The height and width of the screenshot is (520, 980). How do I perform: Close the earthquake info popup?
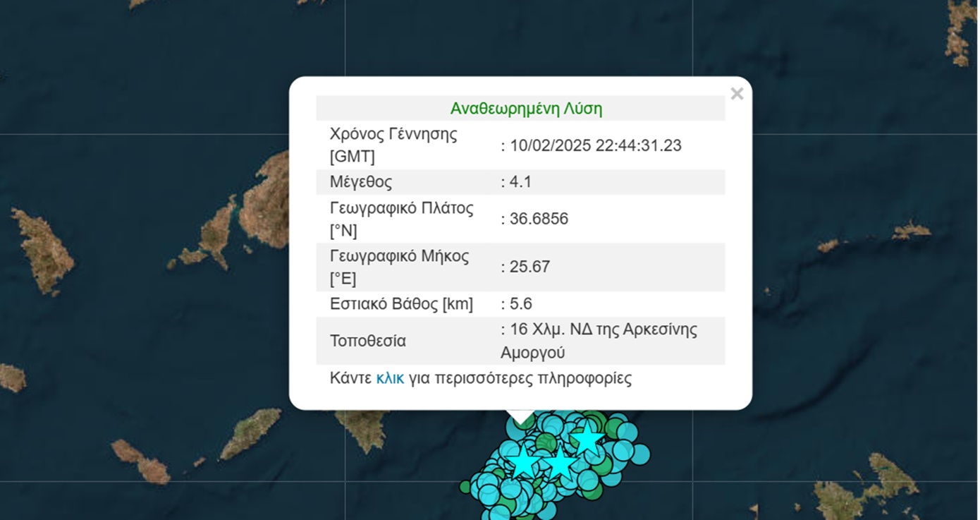737,94
